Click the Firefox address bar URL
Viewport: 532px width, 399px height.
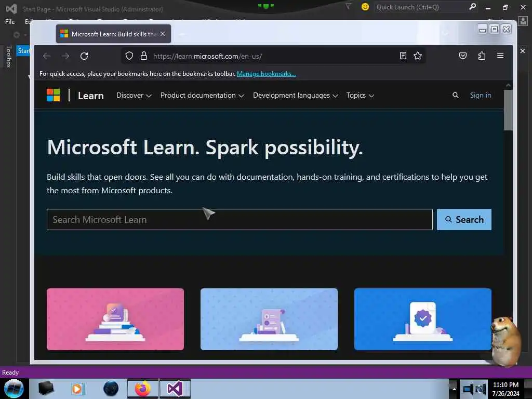[207, 56]
